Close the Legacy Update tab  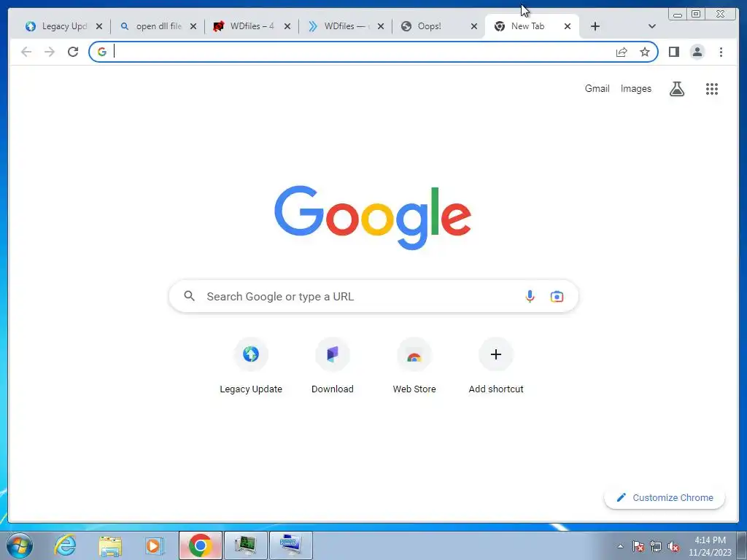[x=99, y=26]
